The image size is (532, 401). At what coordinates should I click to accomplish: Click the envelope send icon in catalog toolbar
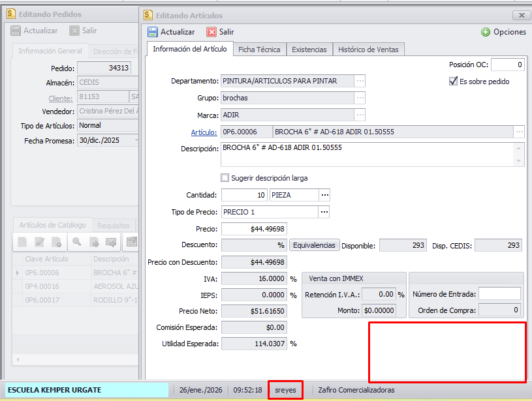[110, 242]
